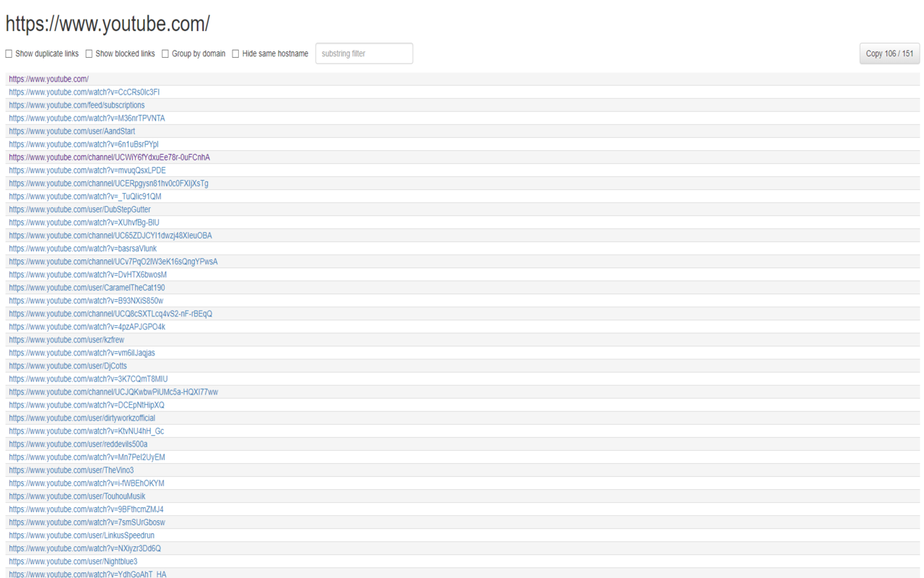Open the watch?v=XUhvfBg-BlU link
This screenshot has width=924, height=578.
[x=84, y=223]
